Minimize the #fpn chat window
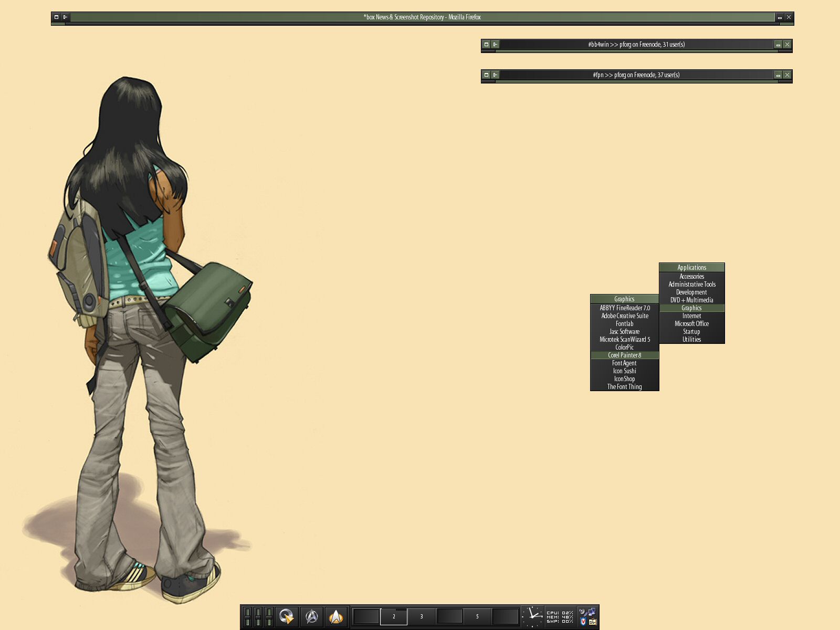840x630 pixels. 778,75
